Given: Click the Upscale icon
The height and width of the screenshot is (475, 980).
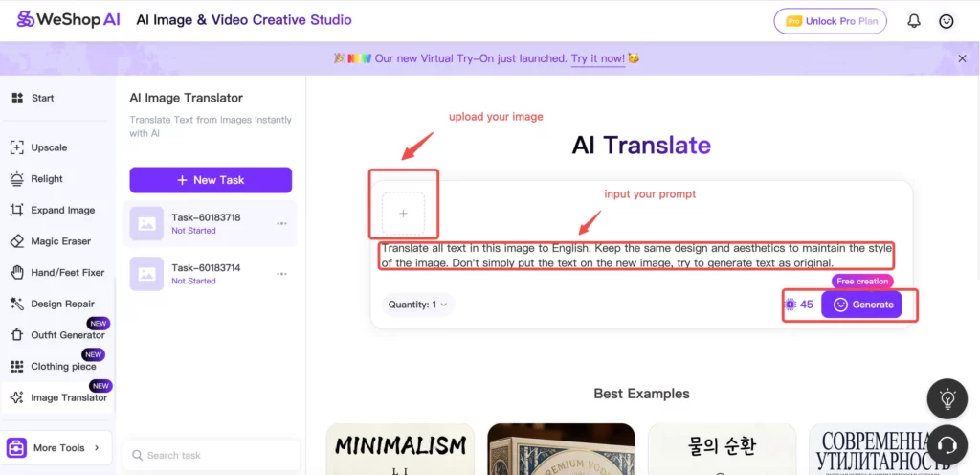Looking at the screenshot, I should pyautogui.click(x=17, y=148).
